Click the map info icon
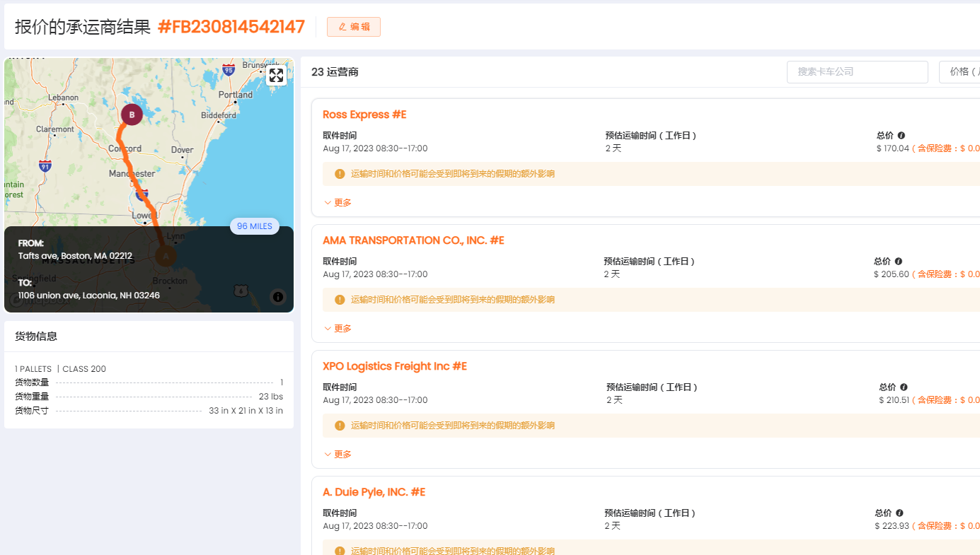Screen dimensions: 980x555 [278, 297]
